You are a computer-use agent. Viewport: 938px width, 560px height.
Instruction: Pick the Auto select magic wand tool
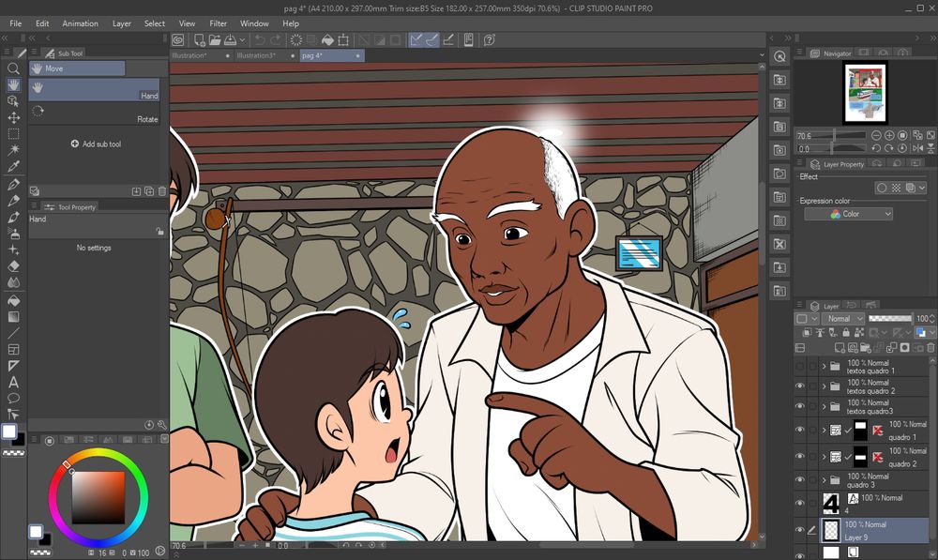(13, 150)
